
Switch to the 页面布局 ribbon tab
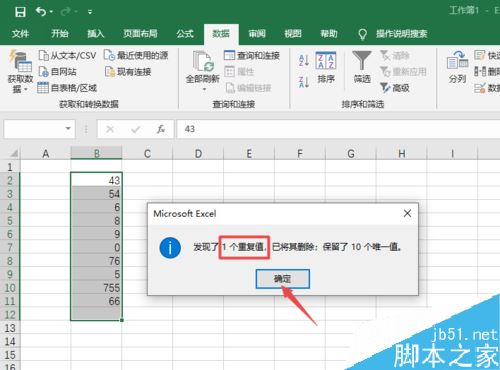click(140, 34)
